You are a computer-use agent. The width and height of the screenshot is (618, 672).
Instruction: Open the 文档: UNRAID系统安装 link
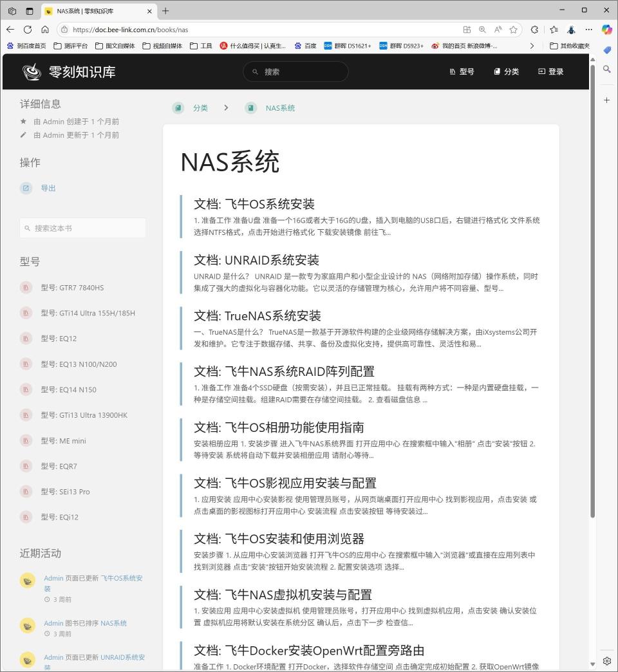click(256, 260)
